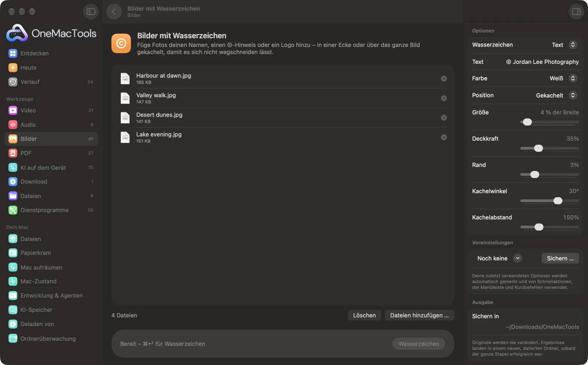588x365 pixels.
Task: Open KI-Speicher in the sidebar
Action: 51,310
